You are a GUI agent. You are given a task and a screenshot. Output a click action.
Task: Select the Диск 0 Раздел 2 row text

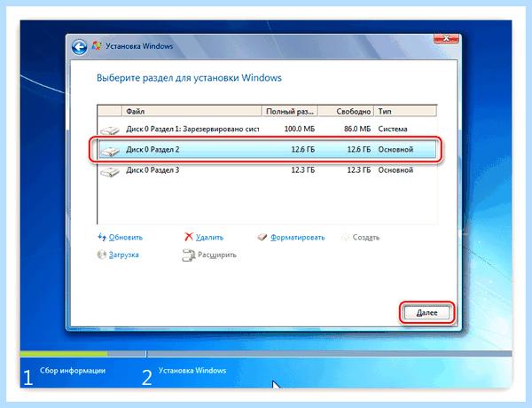click(153, 149)
